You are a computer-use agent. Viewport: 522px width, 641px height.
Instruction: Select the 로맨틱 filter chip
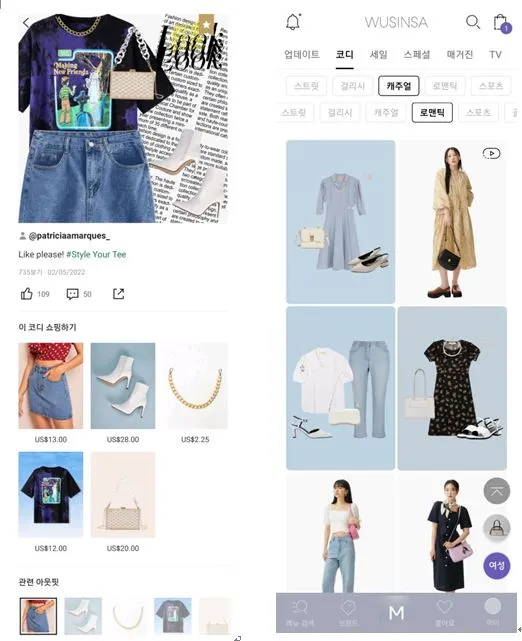432,112
